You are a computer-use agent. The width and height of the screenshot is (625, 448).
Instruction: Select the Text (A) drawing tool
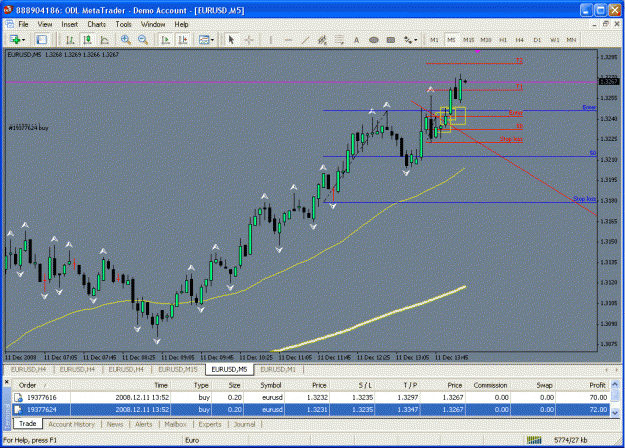(356, 39)
